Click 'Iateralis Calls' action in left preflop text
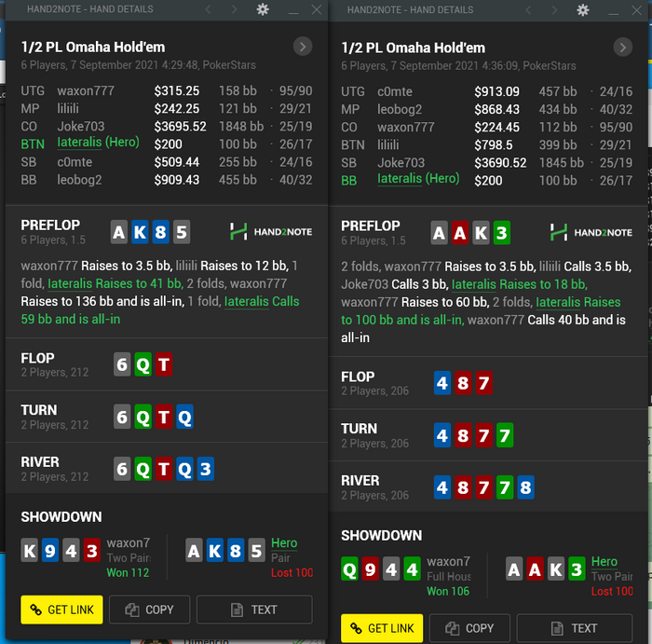The width and height of the screenshot is (652, 644). coord(262,301)
